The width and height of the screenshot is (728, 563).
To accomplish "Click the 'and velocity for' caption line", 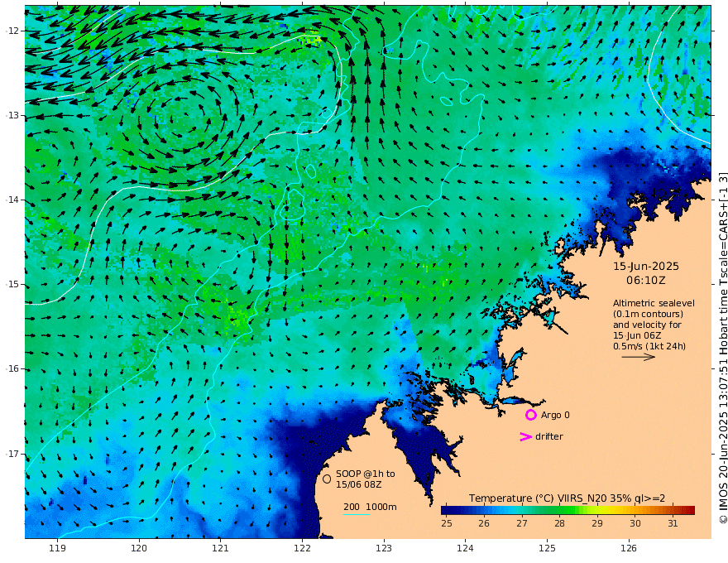I will (x=647, y=325).
